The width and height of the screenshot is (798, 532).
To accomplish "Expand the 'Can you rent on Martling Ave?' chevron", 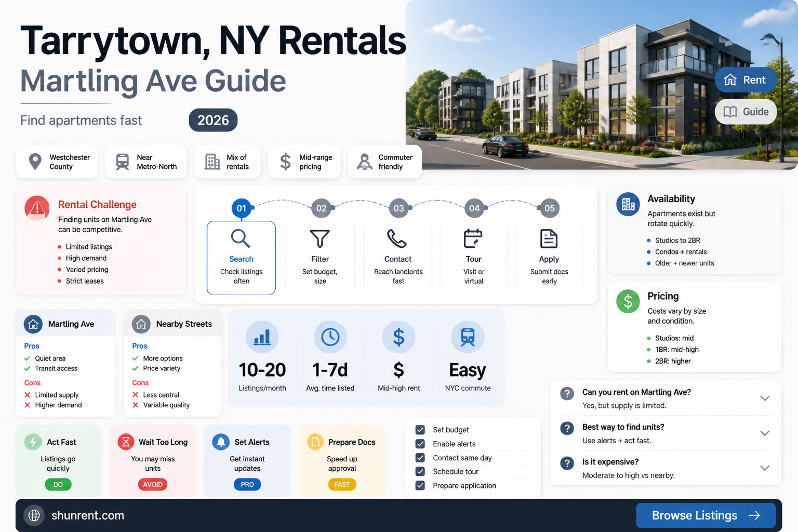I will [x=765, y=398].
